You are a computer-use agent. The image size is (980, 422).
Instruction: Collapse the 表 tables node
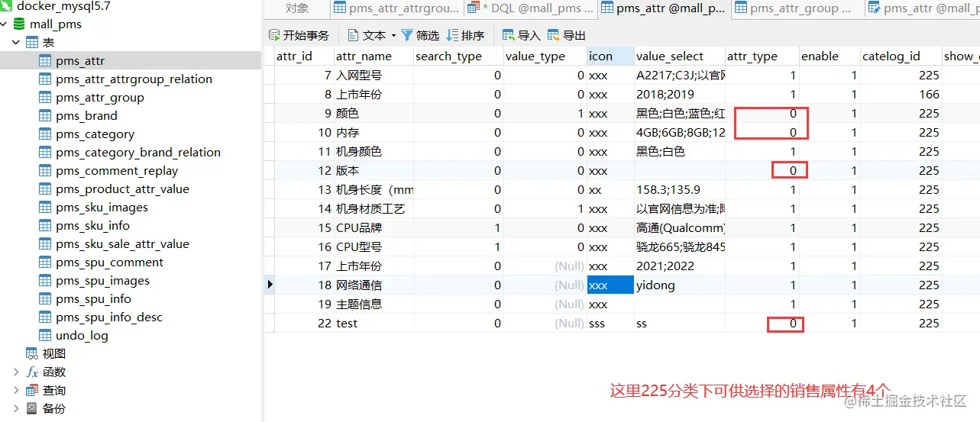(x=15, y=43)
